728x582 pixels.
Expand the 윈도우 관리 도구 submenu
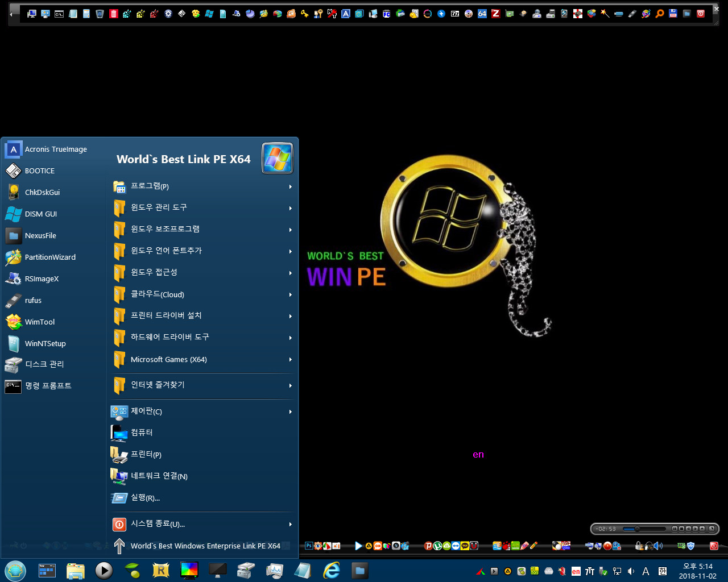[x=203, y=208]
